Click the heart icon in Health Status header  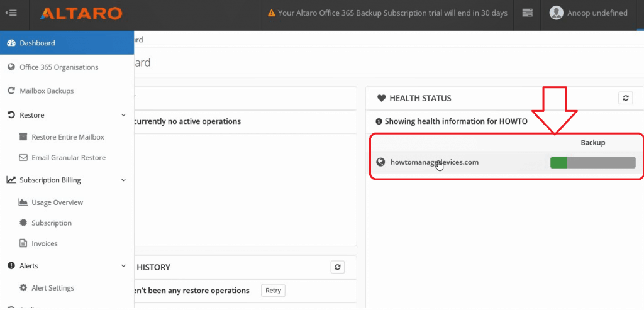(x=381, y=98)
